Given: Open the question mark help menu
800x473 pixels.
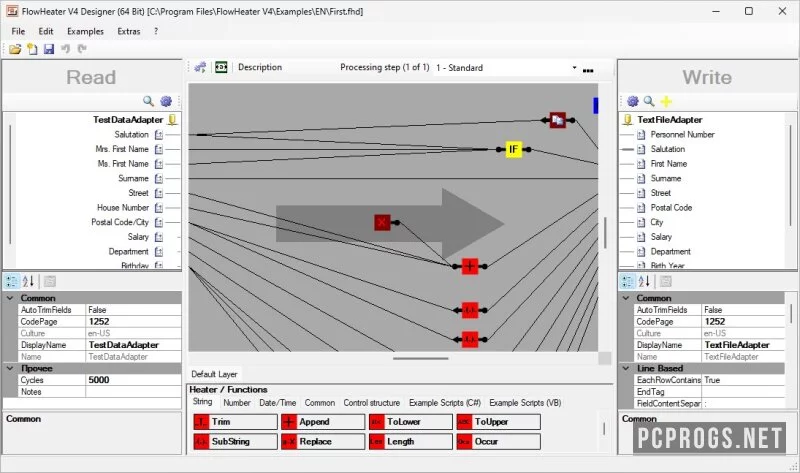Looking at the screenshot, I should 156,31.
